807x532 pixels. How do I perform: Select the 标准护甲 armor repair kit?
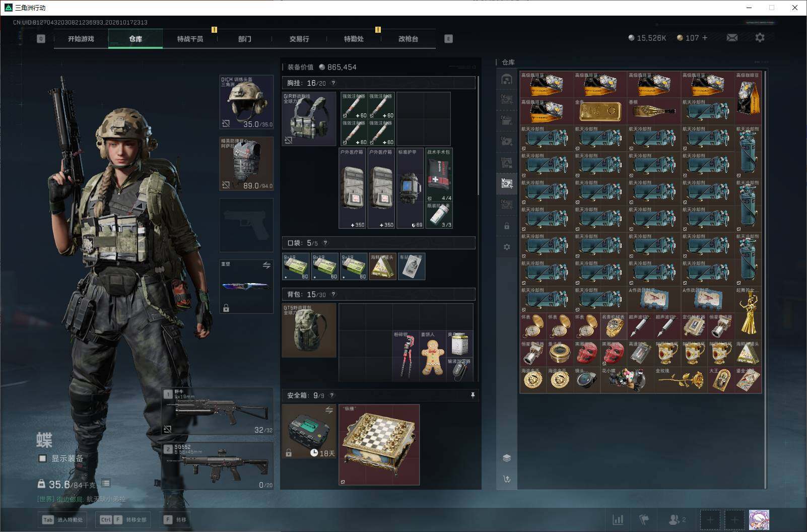[410, 188]
